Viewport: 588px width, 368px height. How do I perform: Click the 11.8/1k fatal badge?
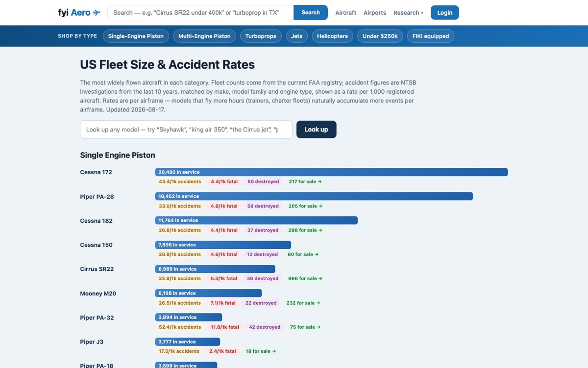pyautogui.click(x=225, y=327)
